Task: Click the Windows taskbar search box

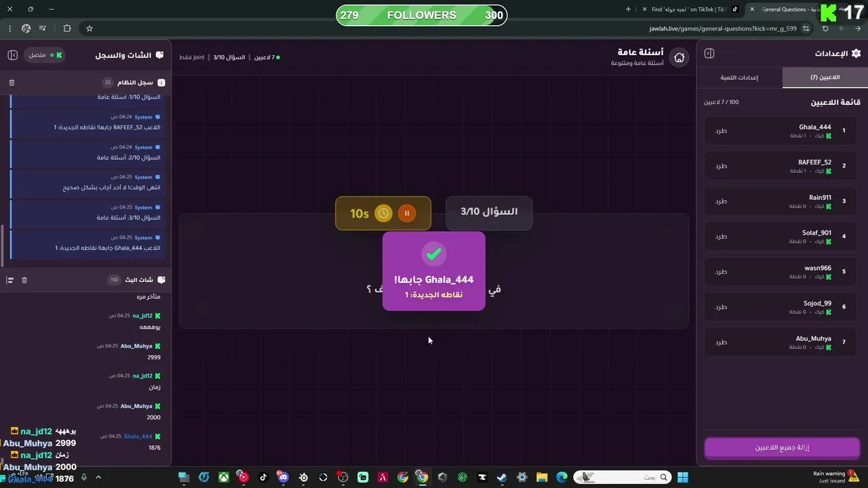Action: point(623,477)
